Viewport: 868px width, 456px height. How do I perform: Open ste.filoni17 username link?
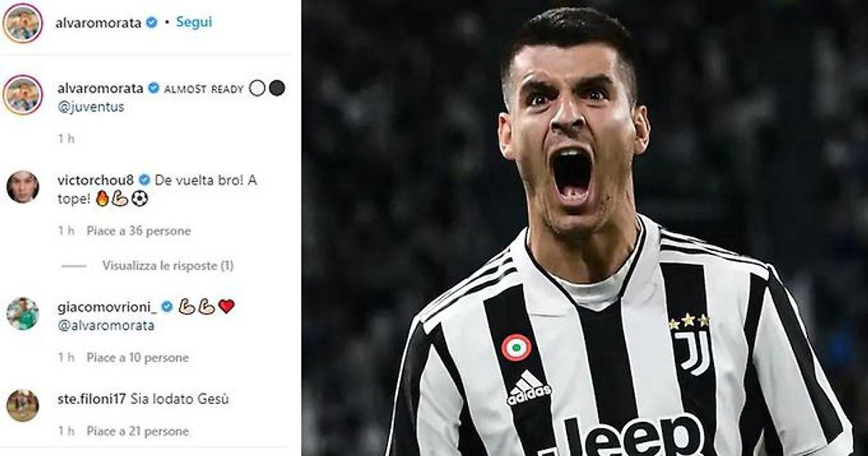coord(93,399)
